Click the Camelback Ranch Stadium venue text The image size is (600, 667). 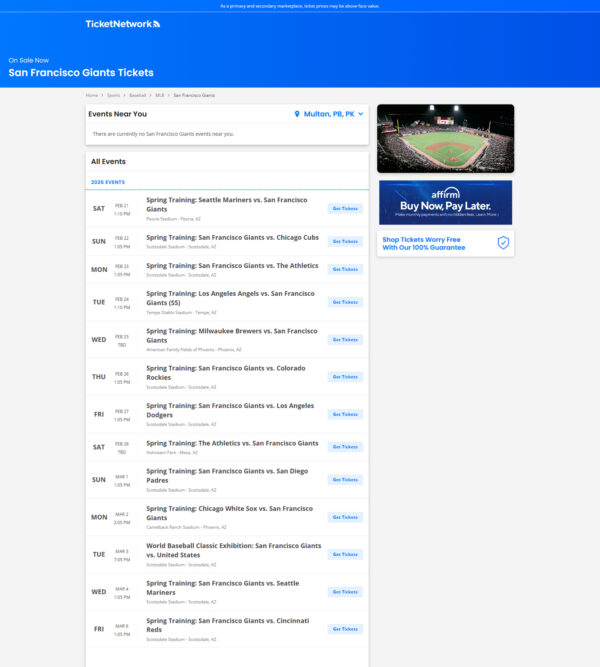coord(186,527)
